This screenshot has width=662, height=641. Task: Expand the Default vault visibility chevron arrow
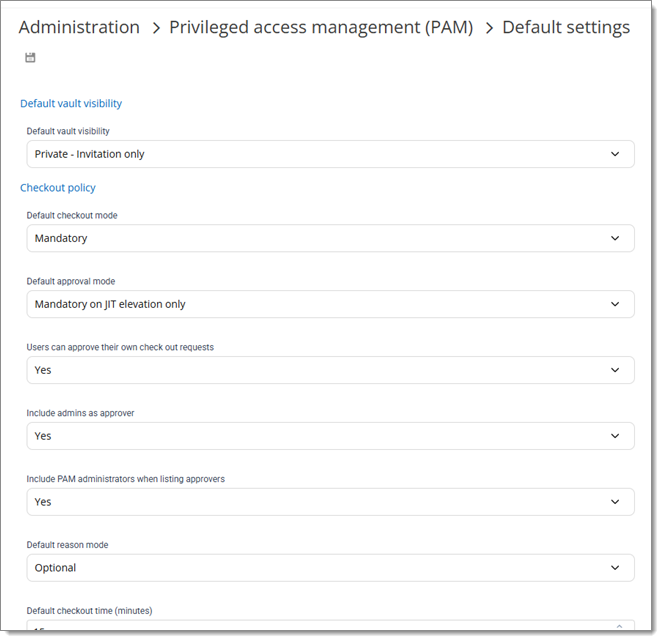pos(615,154)
